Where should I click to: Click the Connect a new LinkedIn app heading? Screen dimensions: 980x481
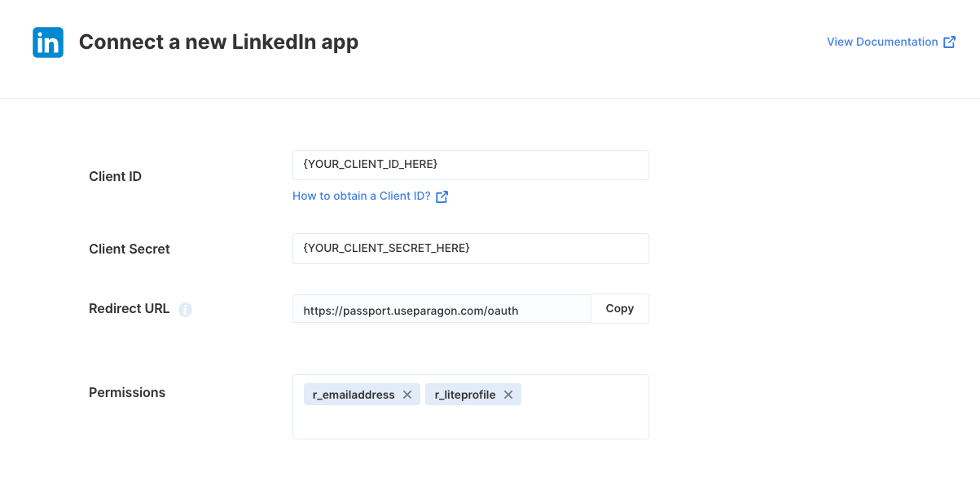(218, 42)
